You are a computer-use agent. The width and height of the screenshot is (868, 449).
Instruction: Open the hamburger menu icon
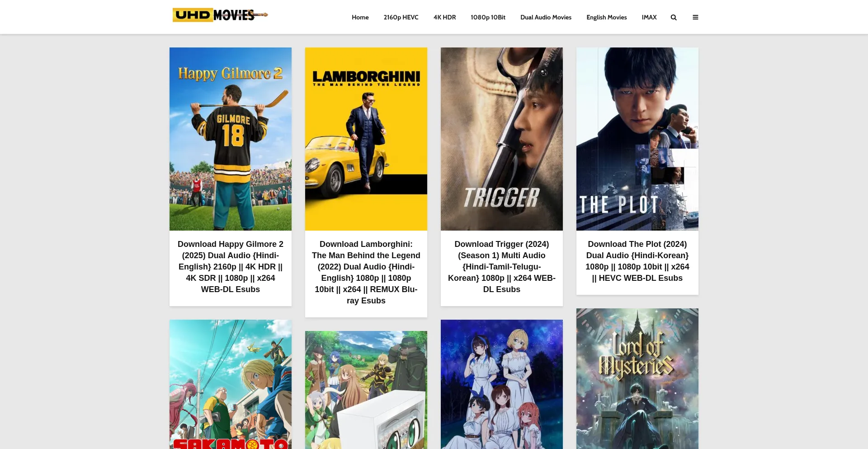click(695, 17)
